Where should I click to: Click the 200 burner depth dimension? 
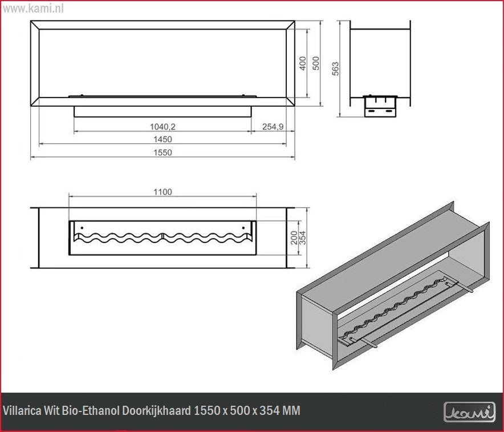[294, 237]
